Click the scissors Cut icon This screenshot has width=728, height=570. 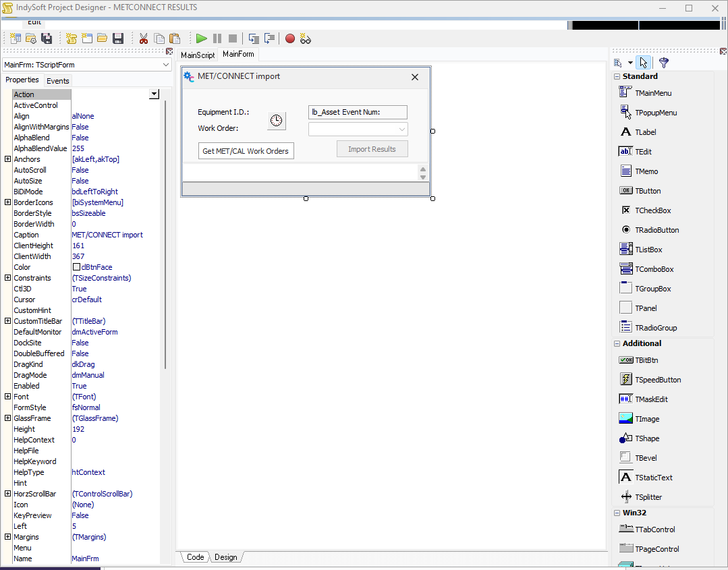pyautogui.click(x=144, y=38)
